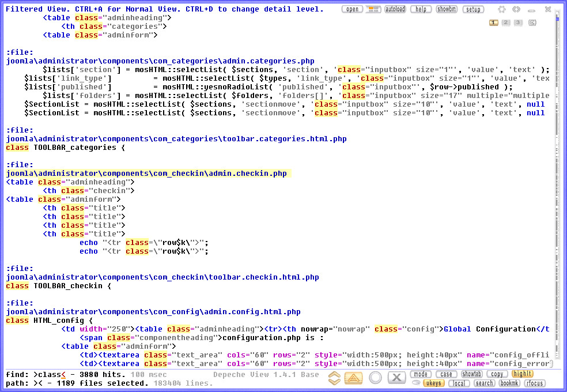Open the setup button

point(473,9)
